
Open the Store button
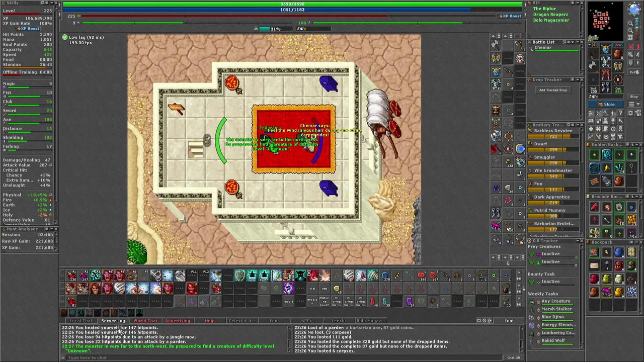(606, 104)
